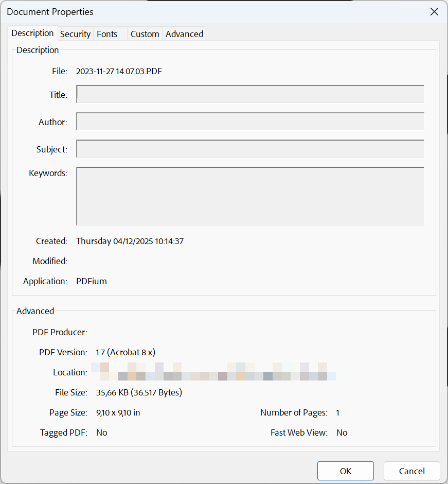Select the Custom tab
448x484 pixels.
pyautogui.click(x=145, y=34)
